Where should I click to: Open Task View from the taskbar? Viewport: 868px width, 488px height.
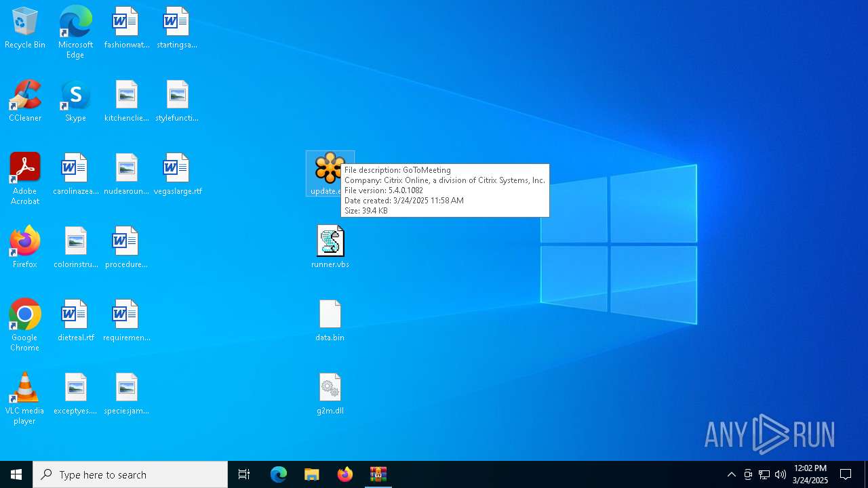[x=244, y=474]
